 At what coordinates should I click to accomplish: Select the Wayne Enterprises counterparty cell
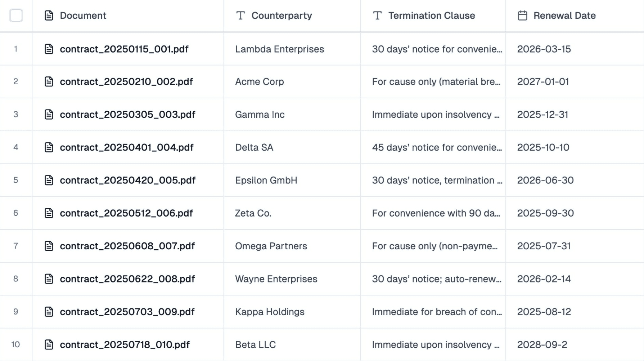pos(276,279)
